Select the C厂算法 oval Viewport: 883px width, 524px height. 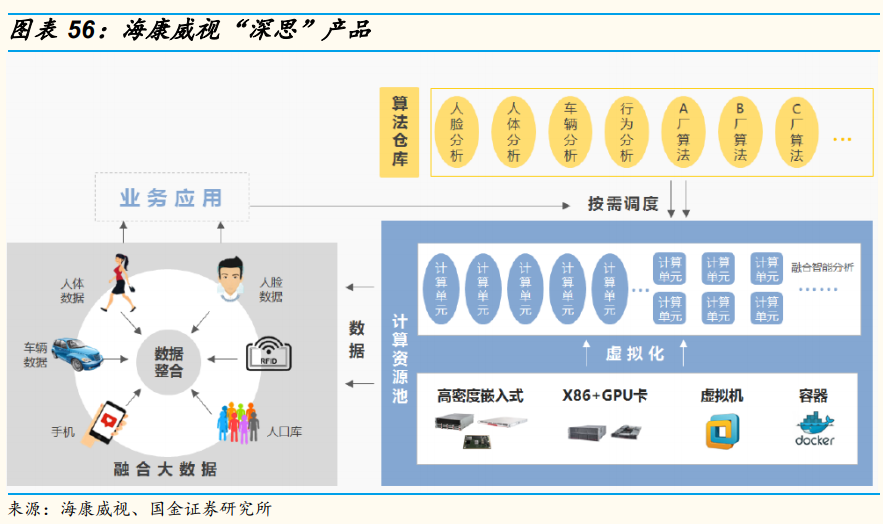click(x=796, y=132)
